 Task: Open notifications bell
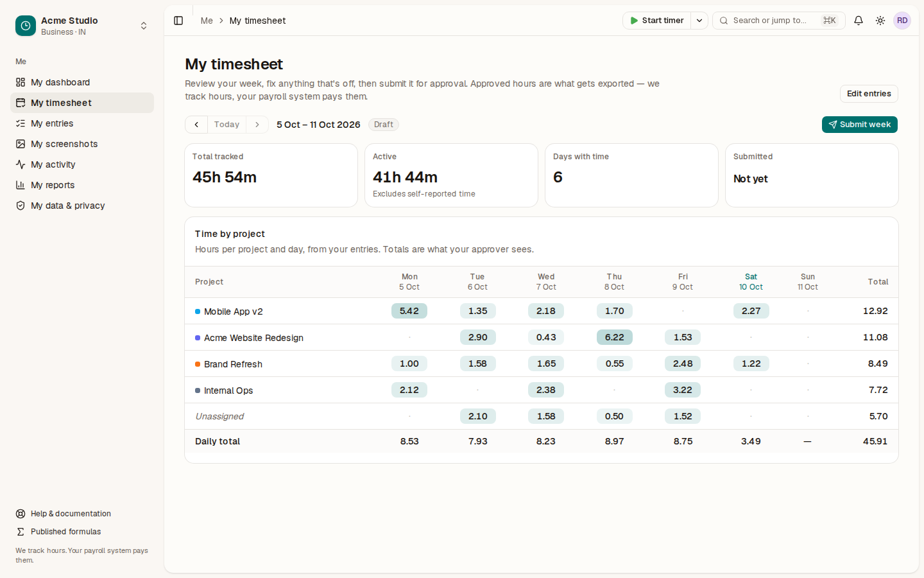coord(859,21)
